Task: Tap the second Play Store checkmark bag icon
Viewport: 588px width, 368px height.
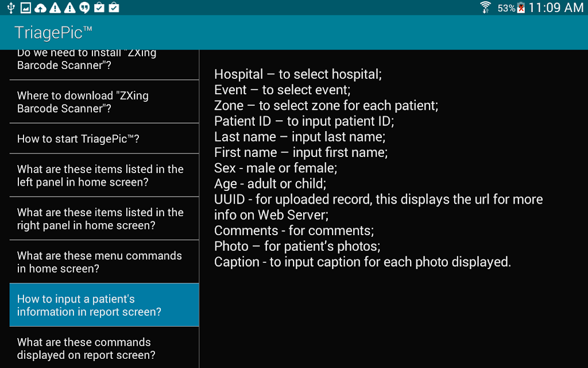Action: point(114,7)
